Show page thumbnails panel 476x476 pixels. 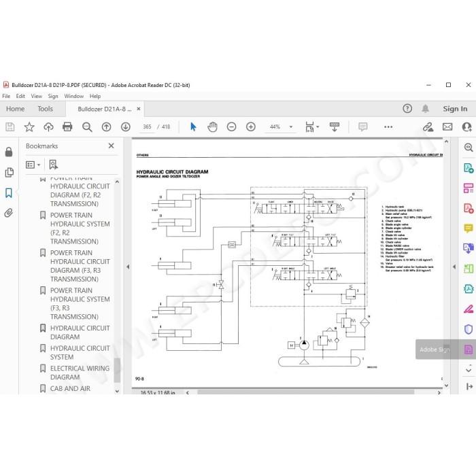(9, 172)
